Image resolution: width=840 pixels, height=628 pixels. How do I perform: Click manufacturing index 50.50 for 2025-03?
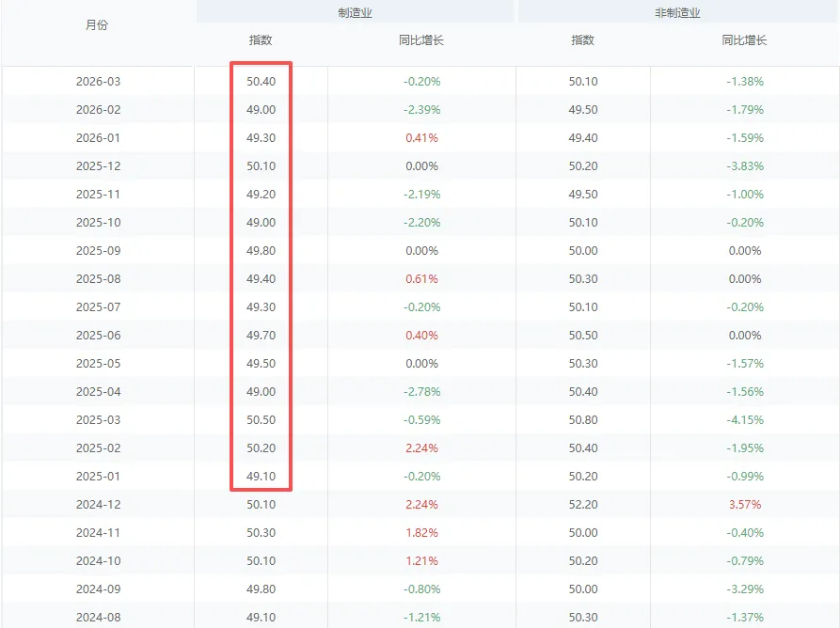(x=261, y=419)
